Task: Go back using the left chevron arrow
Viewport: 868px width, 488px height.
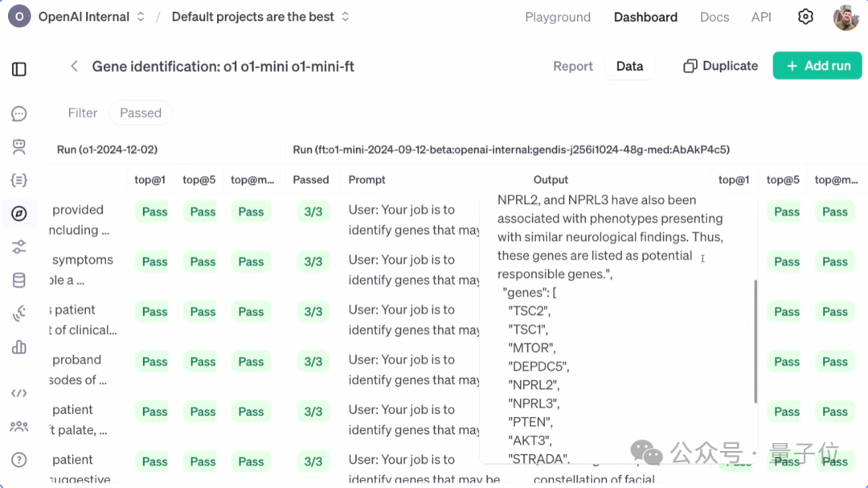Action: tap(74, 67)
